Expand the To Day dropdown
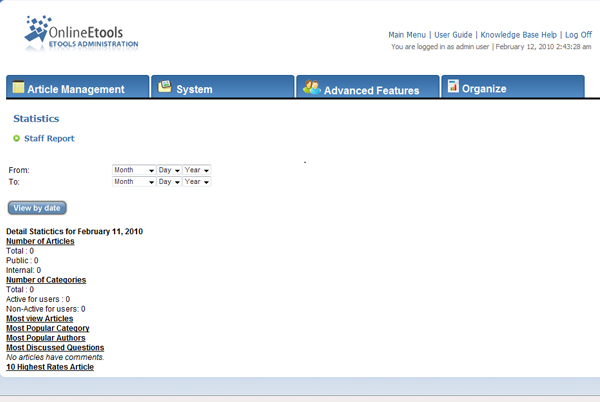 pyautogui.click(x=168, y=182)
